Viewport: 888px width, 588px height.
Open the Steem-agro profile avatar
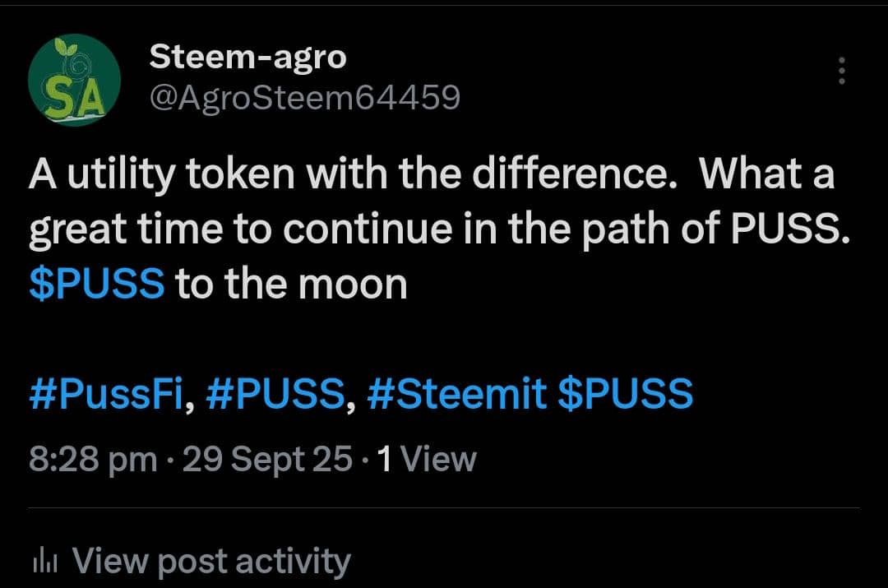coord(74,80)
